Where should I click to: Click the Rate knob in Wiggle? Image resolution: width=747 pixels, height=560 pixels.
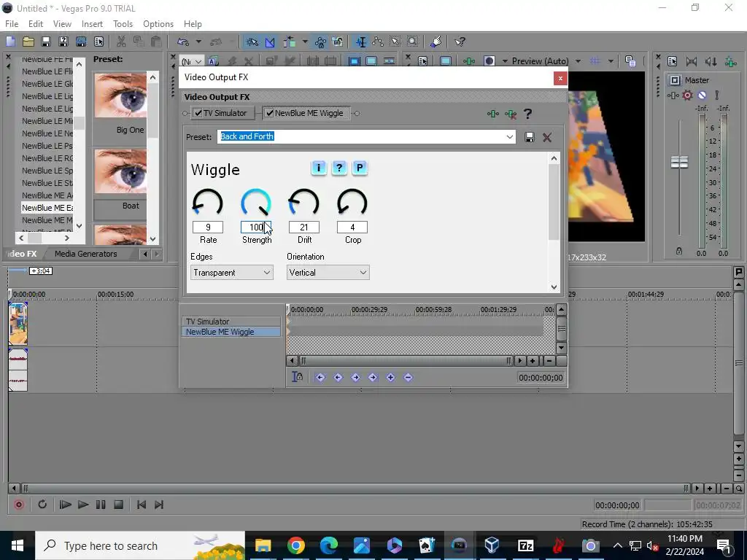(x=208, y=203)
